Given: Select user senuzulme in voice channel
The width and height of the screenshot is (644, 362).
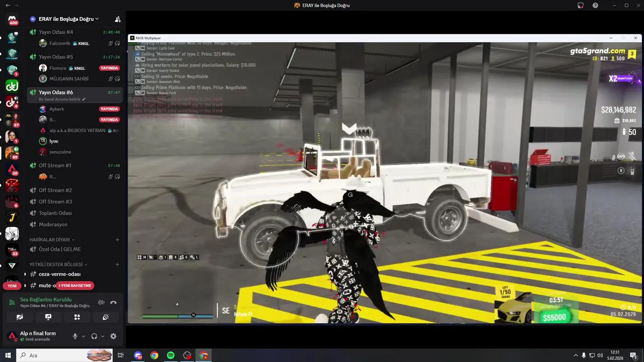Looking at the screenshot, I should (x=79, y=152).
